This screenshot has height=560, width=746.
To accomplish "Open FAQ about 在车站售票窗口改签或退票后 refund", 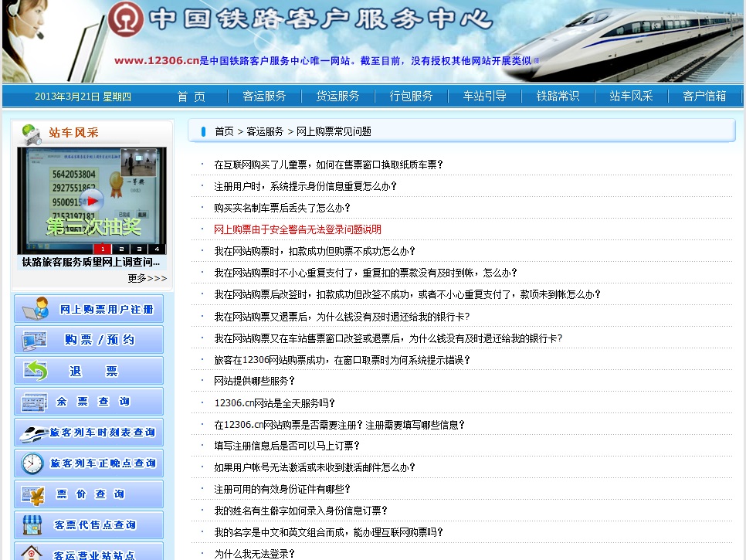I will click(x=388, y=338).
